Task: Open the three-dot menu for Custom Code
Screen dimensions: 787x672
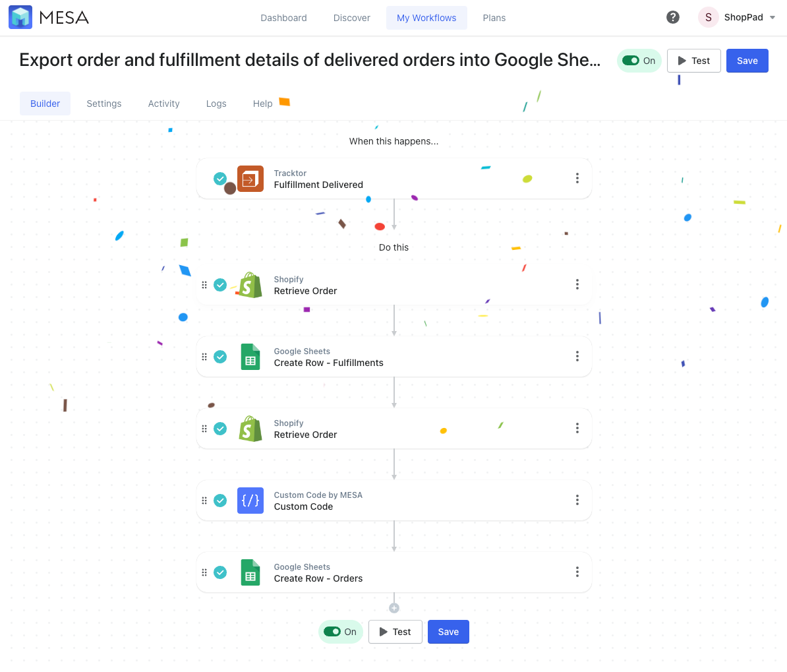Action: point(577,500)
